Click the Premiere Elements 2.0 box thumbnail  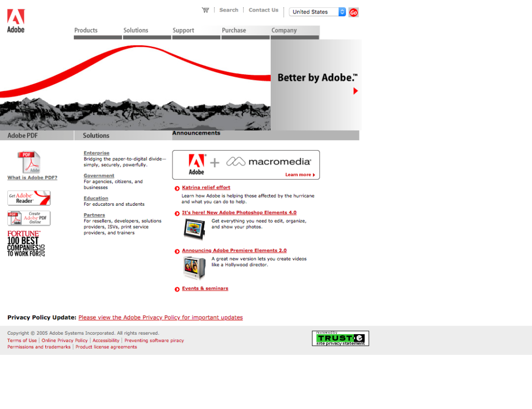(x=194, y=267)
